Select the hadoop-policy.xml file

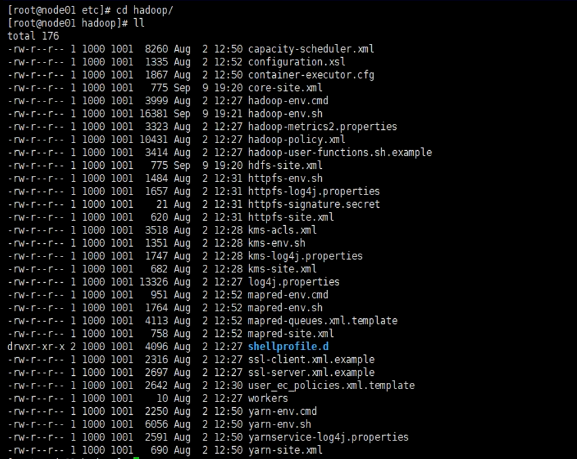(297, 140)
